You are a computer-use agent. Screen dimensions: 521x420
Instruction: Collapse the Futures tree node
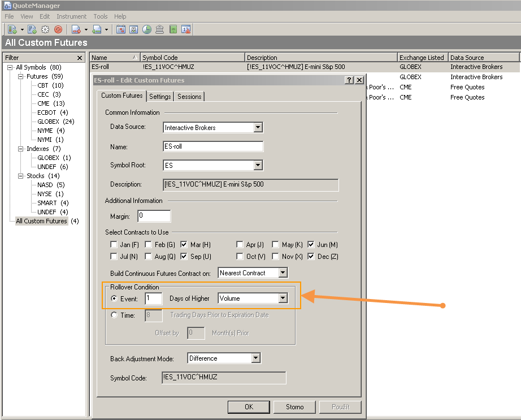point(21,76)
